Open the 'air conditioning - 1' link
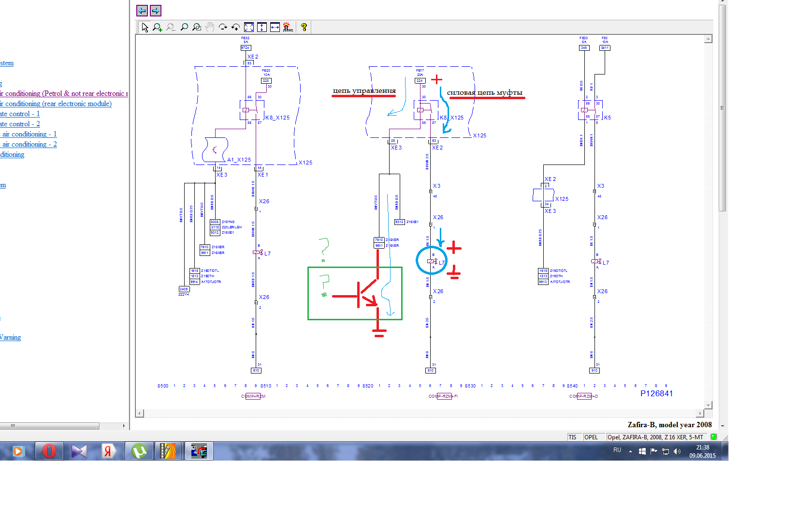 (29, 134)
